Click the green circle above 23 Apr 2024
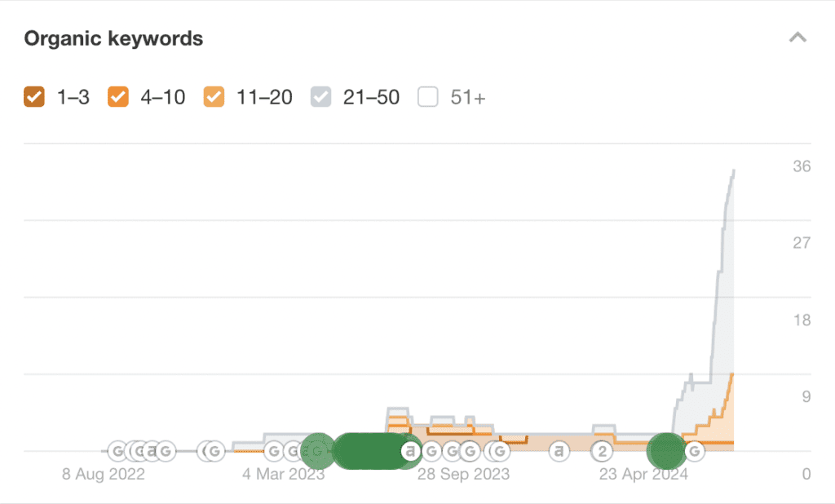The width and height of the screenshot is (835, 504). tap(665, 451)
